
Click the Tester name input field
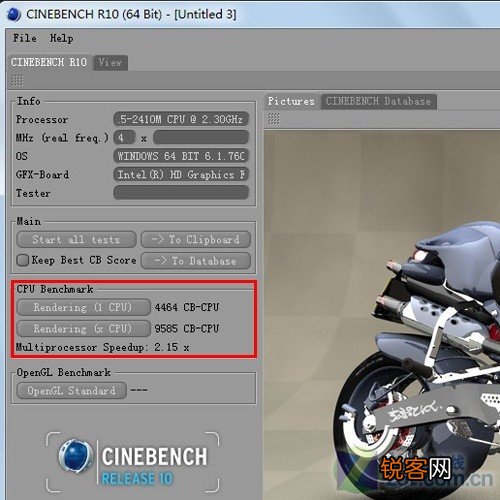point(181,193)
